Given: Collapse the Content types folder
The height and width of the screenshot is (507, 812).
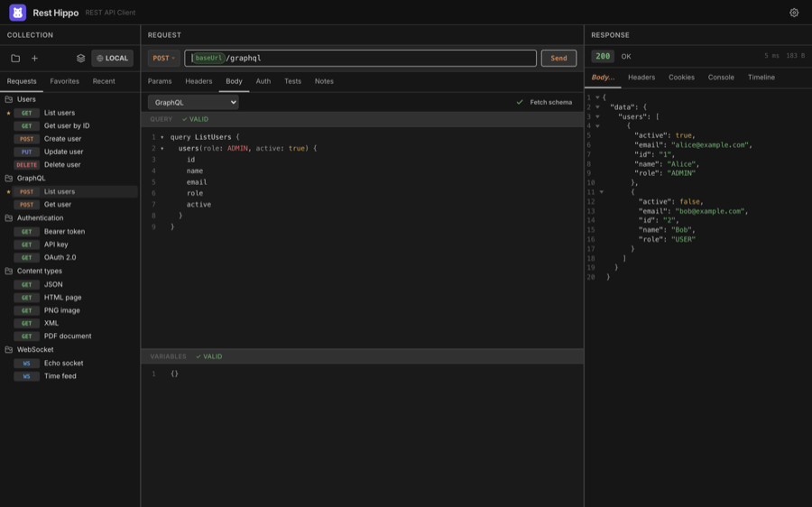Looking at the screenshot, I should pyautogui.click(x=9, y=271).
